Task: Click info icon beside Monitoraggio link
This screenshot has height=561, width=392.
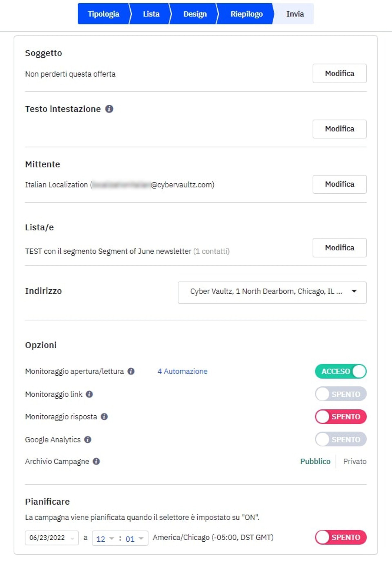Action: 89,394
